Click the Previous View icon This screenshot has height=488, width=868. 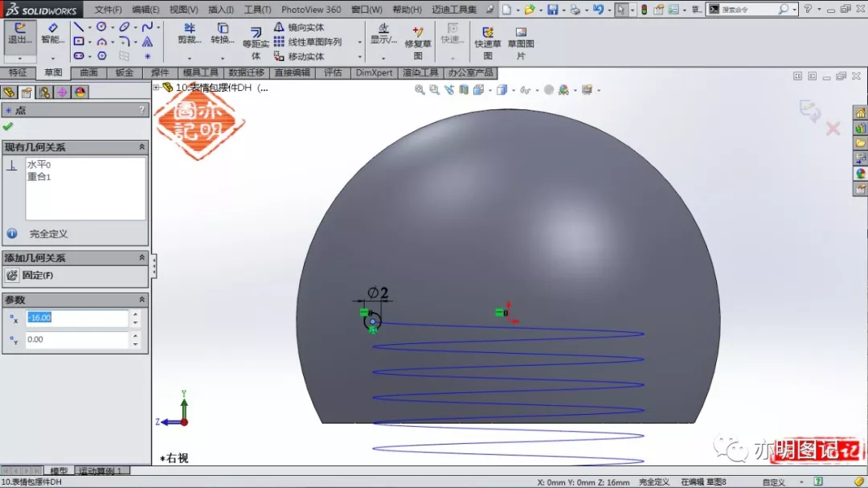point(449,90)
